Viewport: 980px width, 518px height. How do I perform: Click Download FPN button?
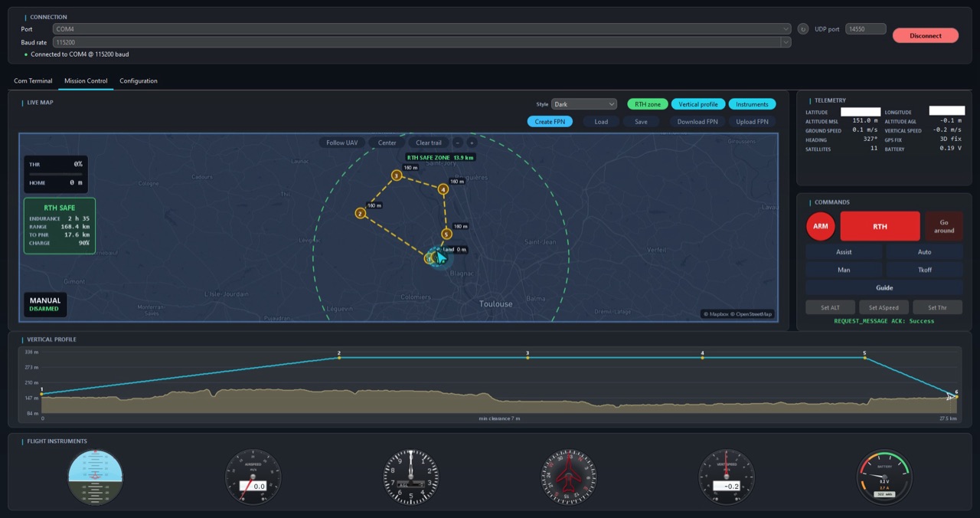click(x=697, y=121)
